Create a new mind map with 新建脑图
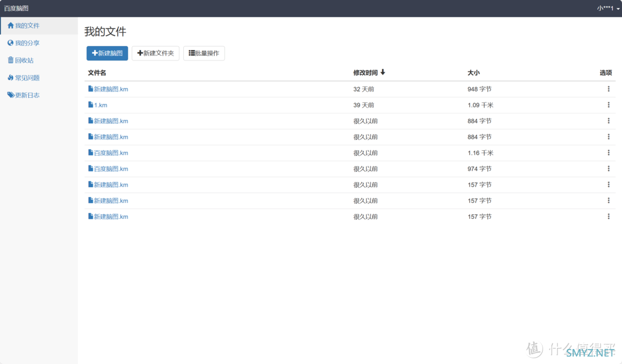Viewport: 622px width, 364px height. [107, 54]
